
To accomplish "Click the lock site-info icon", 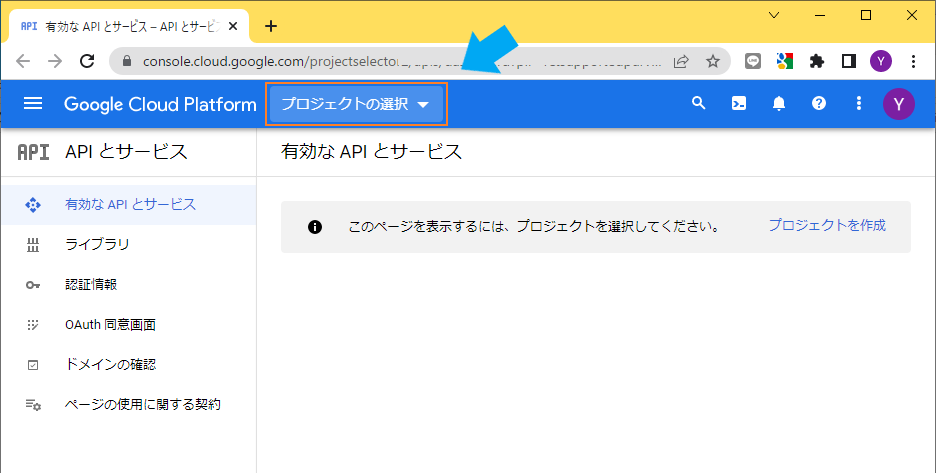I will click(x=126, y=61).
